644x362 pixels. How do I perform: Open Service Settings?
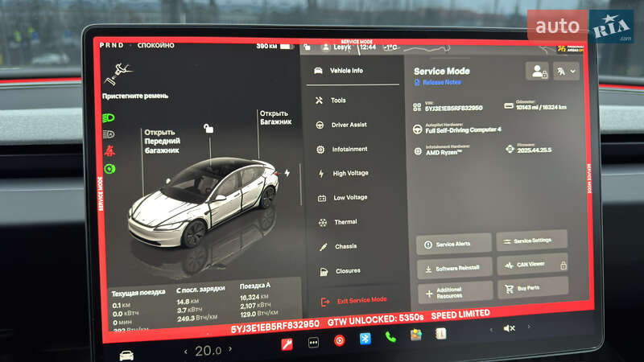click(x=532, y=241)
